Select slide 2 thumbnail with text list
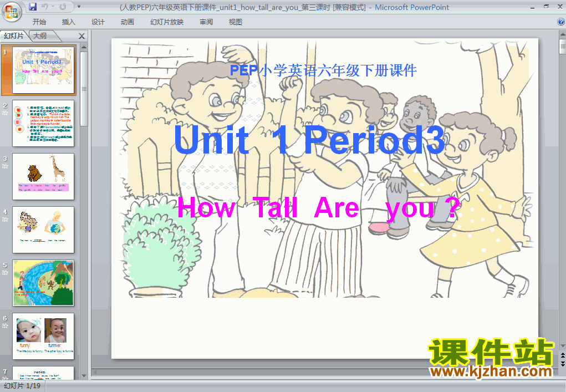566x392 pixels. [43, 124]
